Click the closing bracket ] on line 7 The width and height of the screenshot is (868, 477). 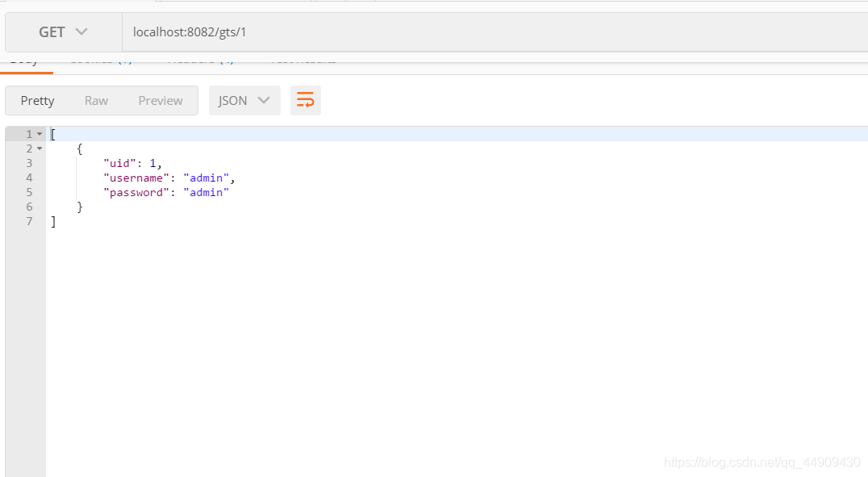point(53,222)
